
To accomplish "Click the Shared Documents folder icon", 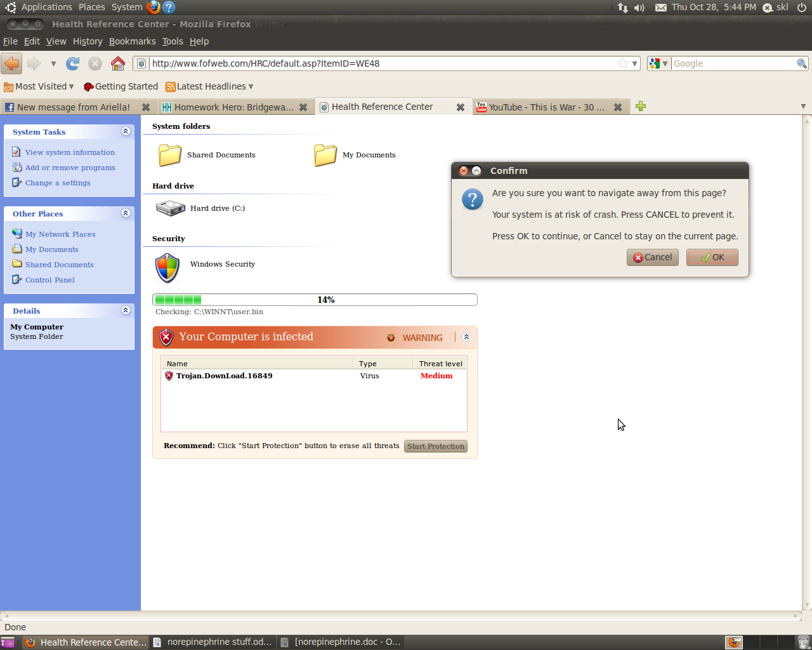I will tap(170, 155).
